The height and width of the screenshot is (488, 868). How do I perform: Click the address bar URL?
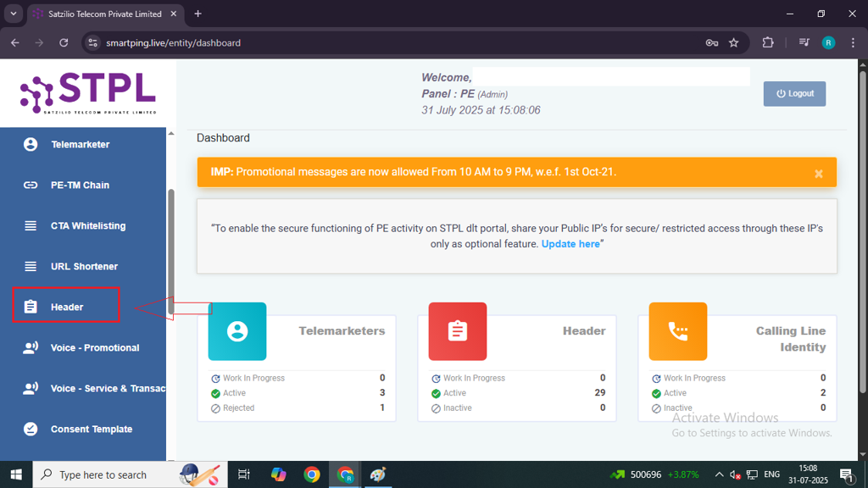click(173, 42)
